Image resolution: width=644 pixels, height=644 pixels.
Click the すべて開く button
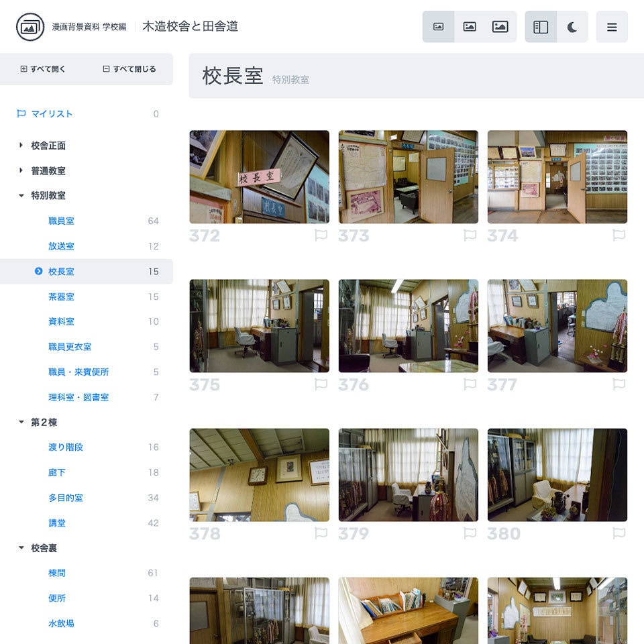[x=42, y=68]
